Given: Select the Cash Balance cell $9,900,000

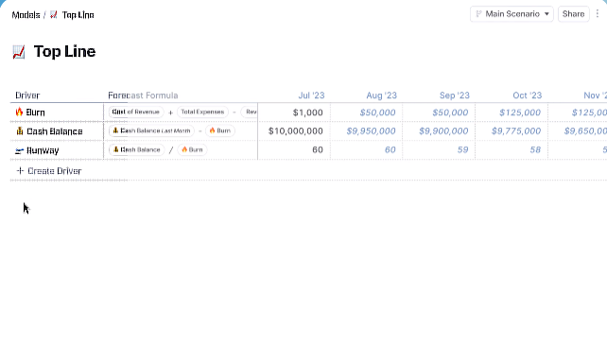Looking at the screenshot, I should click(439, 130).
